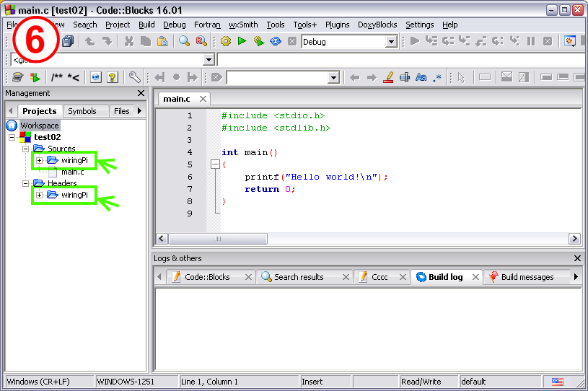Image resolution: width=588 pixels, height=391 pixels.
Task: Show more Management tabs right arrow
Action: coord(140,110)
